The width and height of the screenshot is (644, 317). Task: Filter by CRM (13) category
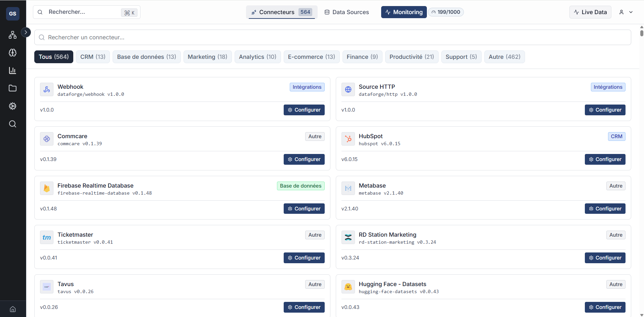click(x=93, y=57)
